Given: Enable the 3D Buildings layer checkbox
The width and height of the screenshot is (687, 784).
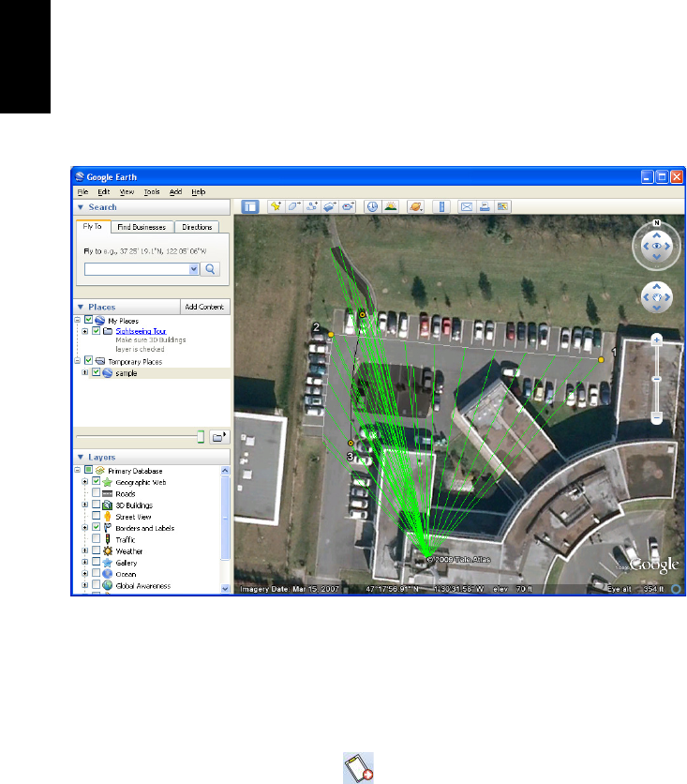Looking at the screenshot, I should (96, 505).
